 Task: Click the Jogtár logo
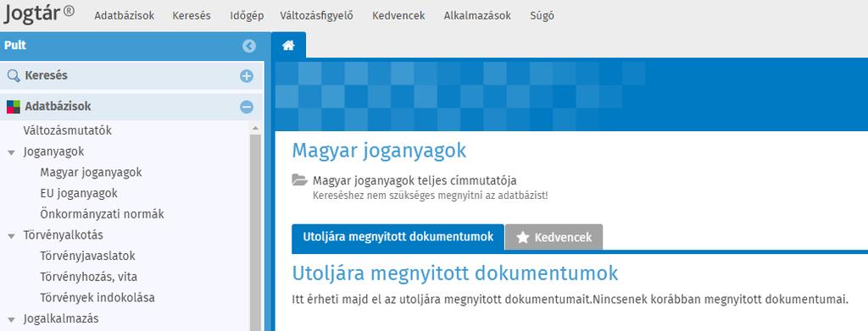[x=39, y=14]
